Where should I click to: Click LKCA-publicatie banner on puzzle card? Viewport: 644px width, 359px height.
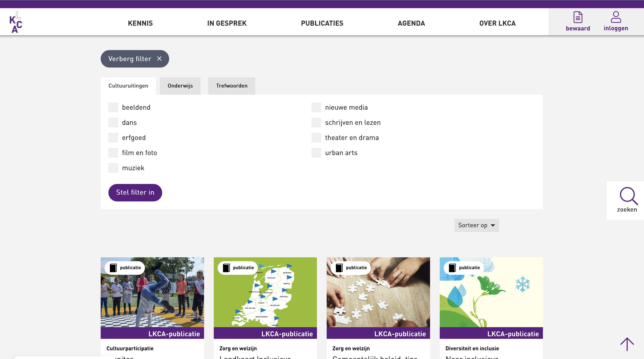[378, 333]
